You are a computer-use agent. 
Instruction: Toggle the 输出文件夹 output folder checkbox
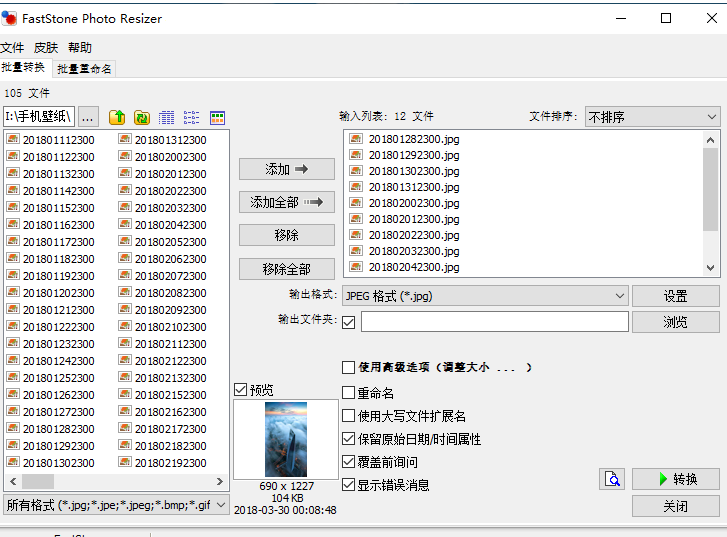coord(349,322)
